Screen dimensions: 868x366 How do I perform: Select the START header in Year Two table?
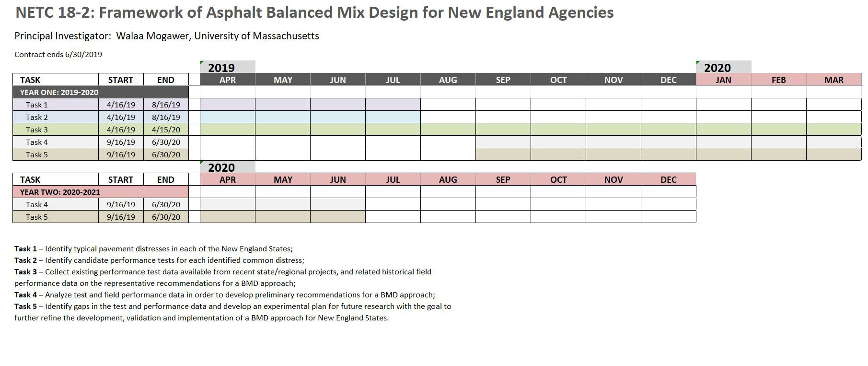(121, 179)
